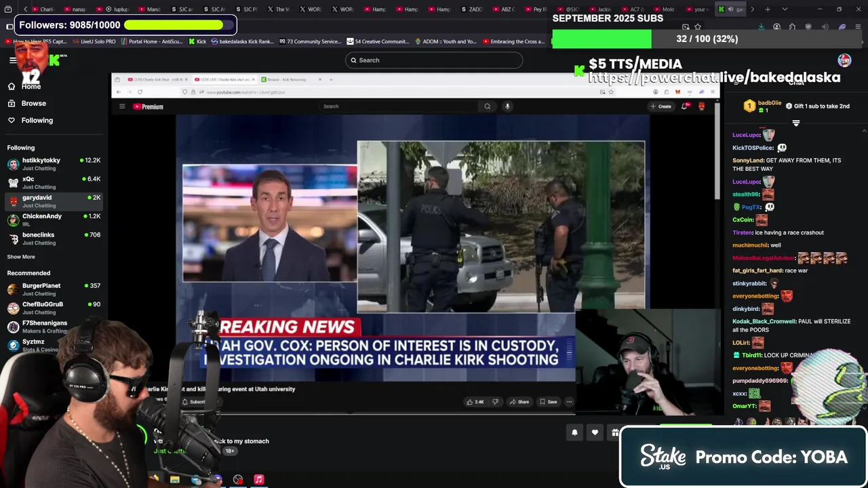Open more actions under YouTube video
868x488 pixels.
click(569, 402)
